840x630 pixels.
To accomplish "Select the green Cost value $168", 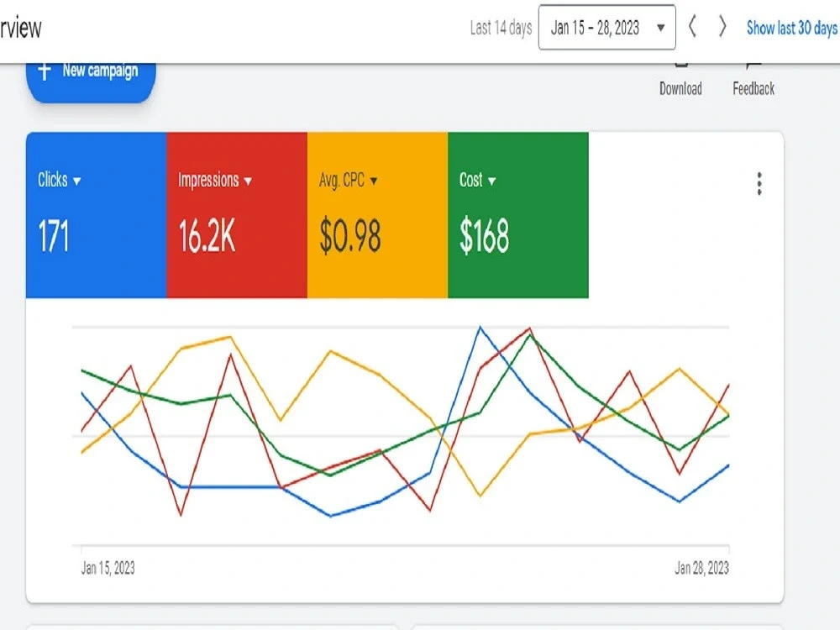I will click(485, 236).
